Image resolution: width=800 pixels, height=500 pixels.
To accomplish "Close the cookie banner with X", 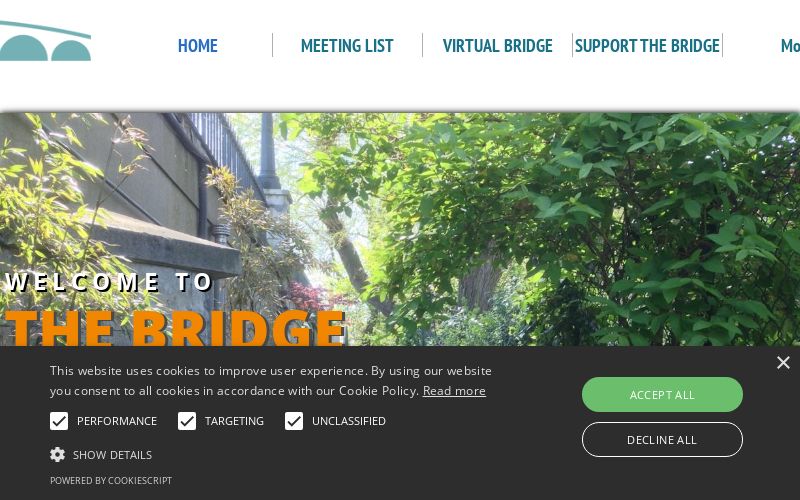I will click(783, 363).
